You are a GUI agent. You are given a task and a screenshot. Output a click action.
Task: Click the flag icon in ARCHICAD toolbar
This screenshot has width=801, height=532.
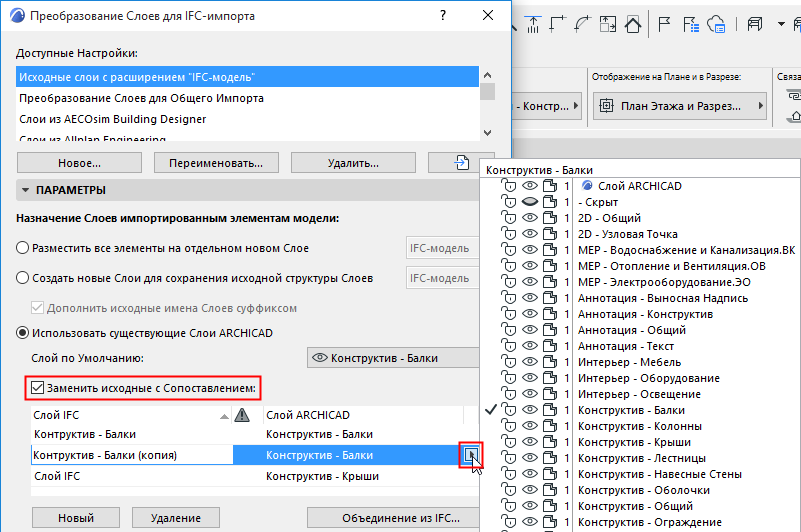pos(664,24)
